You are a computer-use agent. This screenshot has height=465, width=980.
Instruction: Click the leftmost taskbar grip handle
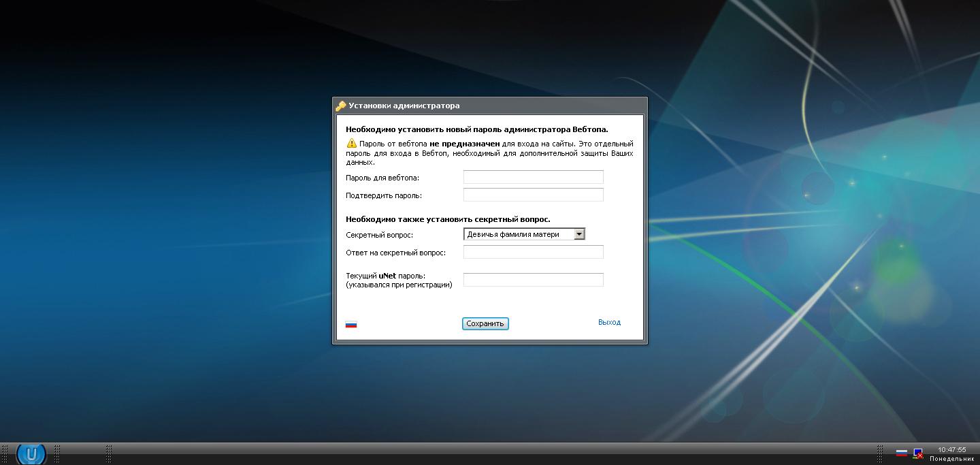(5, 453)
